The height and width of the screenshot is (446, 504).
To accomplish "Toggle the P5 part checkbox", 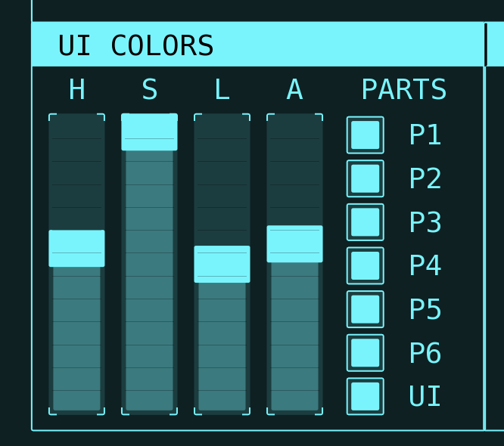I will [x=366, y=309].
